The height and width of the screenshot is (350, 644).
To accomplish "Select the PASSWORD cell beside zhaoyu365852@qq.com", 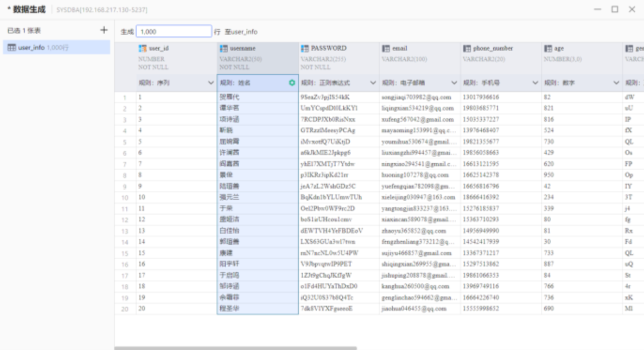I will tap(339, 231).
